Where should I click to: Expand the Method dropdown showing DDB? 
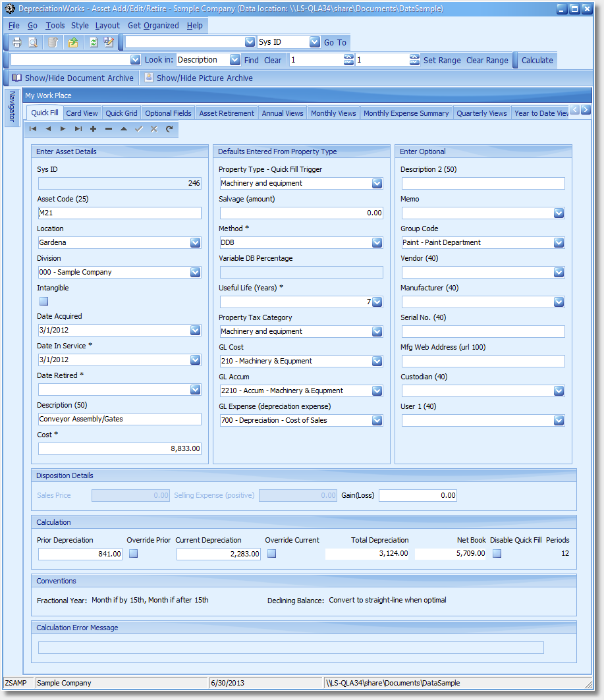click(x=377, y=243)
